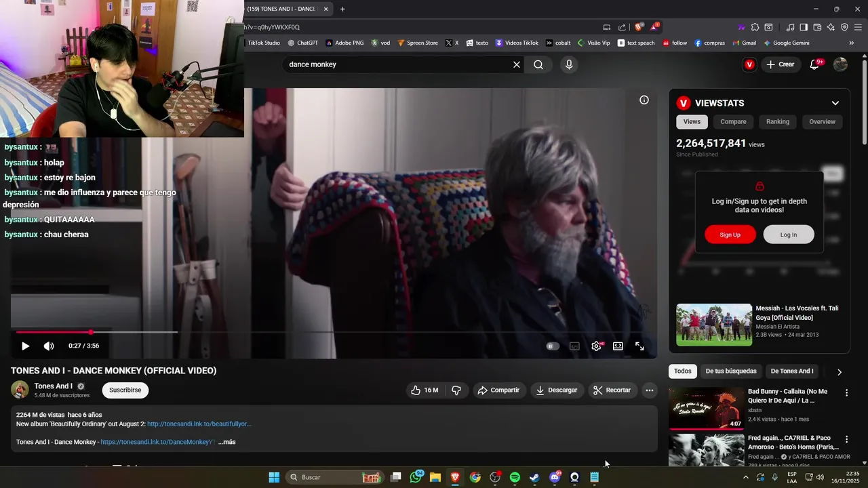Viewport: 868px width, 488px height.
Task: Open the Brave Shields lion icon
Action: pos(639,27)
